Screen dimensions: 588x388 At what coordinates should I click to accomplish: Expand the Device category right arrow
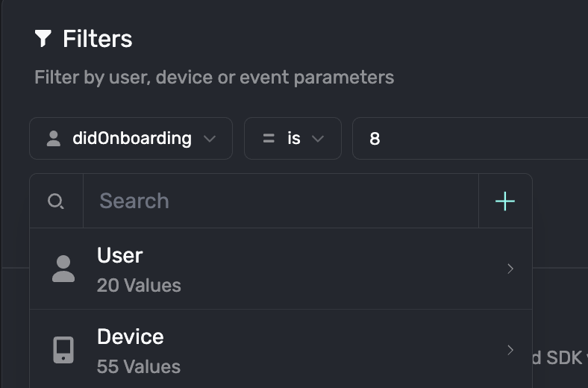point(510,350)
